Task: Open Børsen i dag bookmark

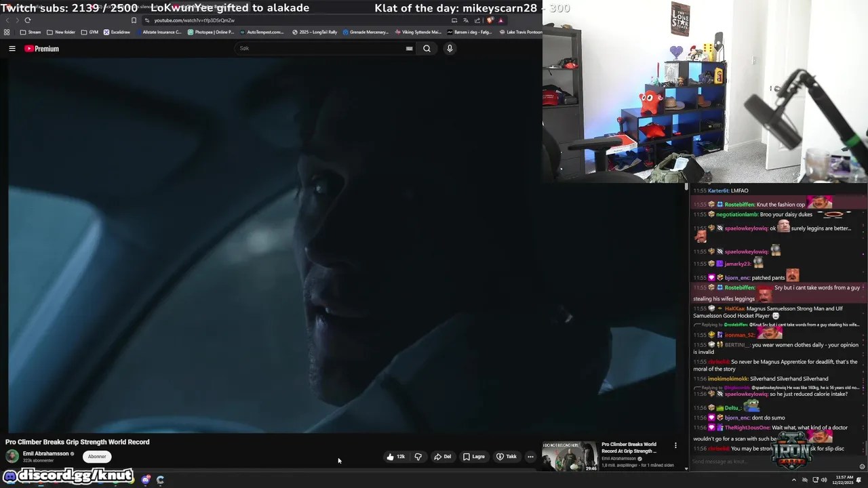Action: (469, 32)
